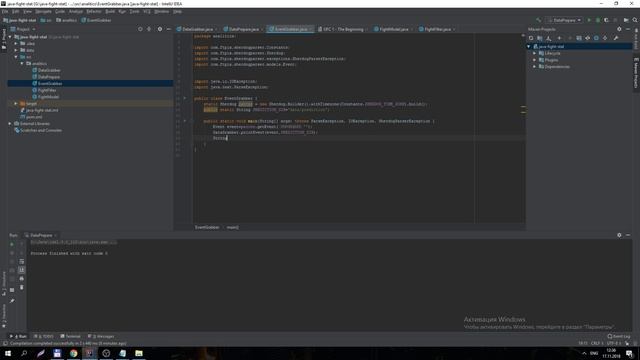This screenshot has height=360, width=640.
Task: Collapse Maven java-fight-stat root node
Action: [x=529, y=47]
